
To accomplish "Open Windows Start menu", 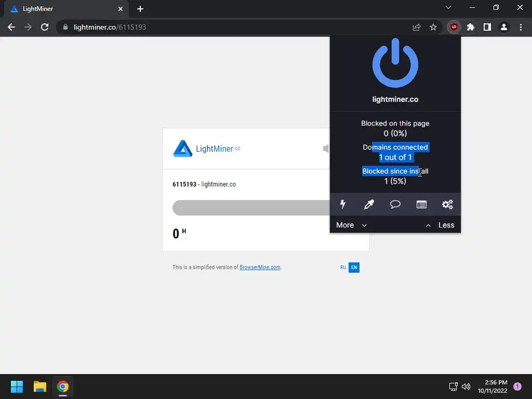I will (x=17, y=387).
